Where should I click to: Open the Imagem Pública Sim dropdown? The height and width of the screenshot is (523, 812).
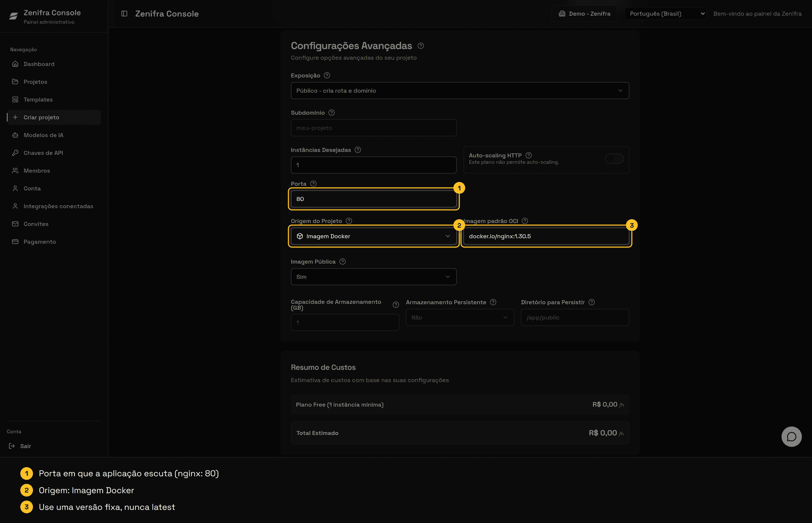[373, 277]
